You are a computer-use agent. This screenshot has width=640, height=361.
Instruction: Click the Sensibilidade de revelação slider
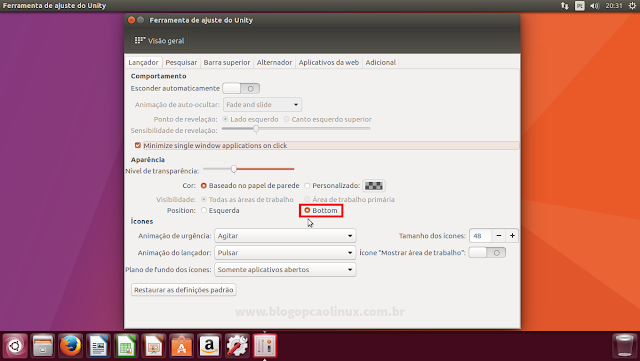pyautogui.click(x=296, y=129)
